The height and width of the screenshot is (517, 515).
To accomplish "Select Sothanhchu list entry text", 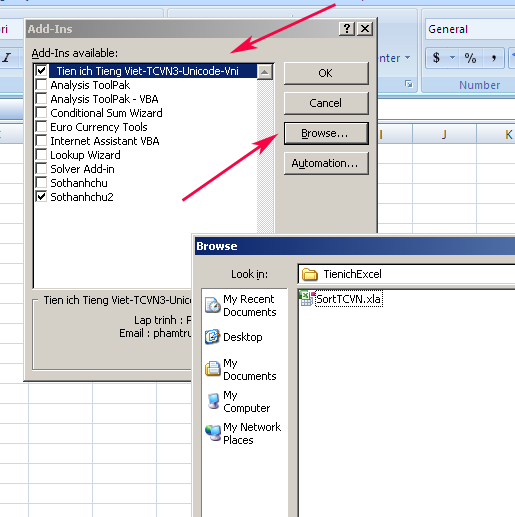I will (x=79, y=183).
